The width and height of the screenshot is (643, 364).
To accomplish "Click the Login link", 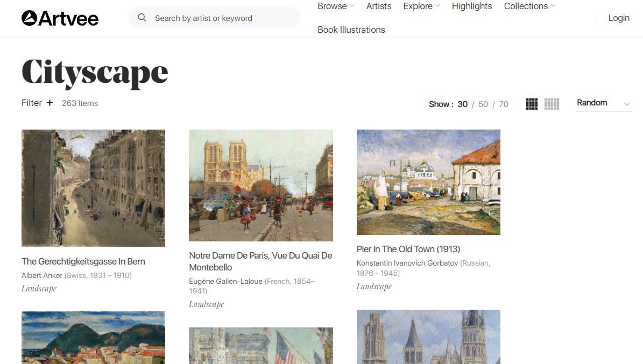I will coord(618,18).
